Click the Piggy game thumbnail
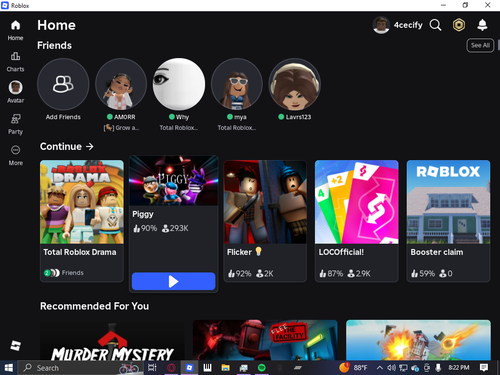Screen dimensions: 500x375 coord(174,180)
